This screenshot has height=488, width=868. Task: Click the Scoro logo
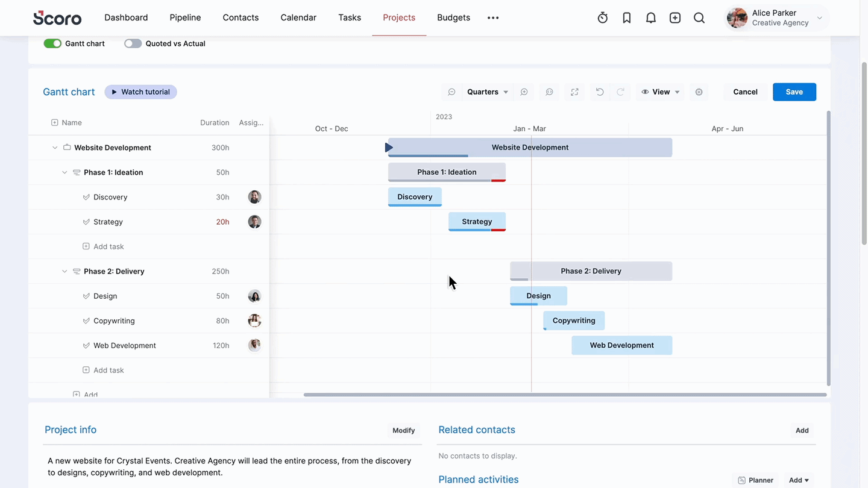(x=57, y=18)
